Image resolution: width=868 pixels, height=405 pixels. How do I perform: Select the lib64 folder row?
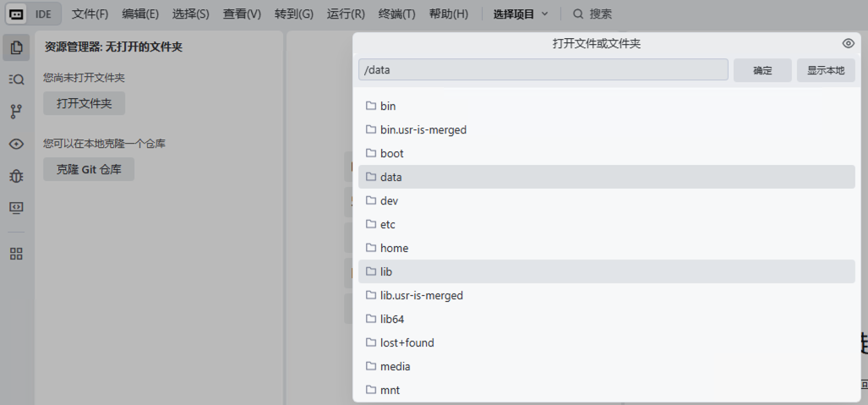[x=606, y=319]
